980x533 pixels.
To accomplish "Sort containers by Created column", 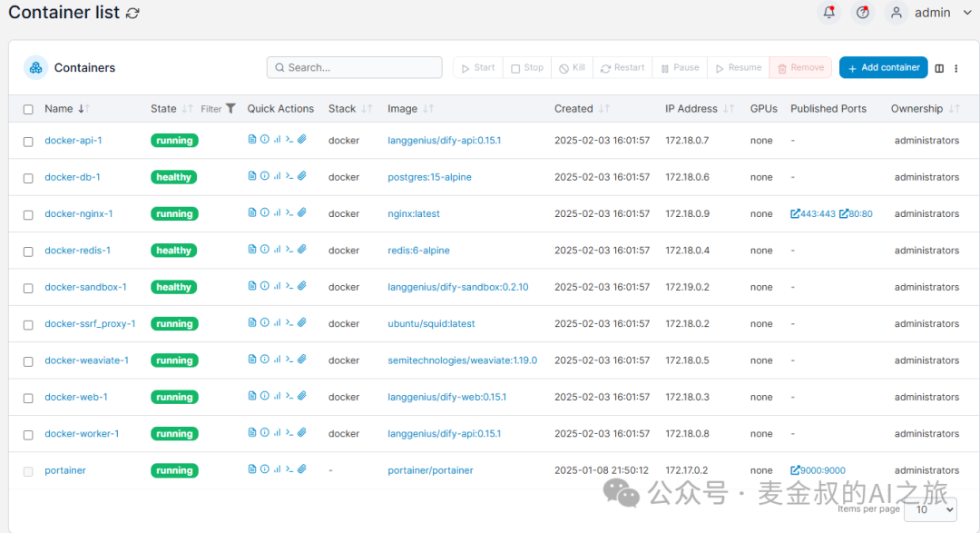I will click(x=573, y=109).
